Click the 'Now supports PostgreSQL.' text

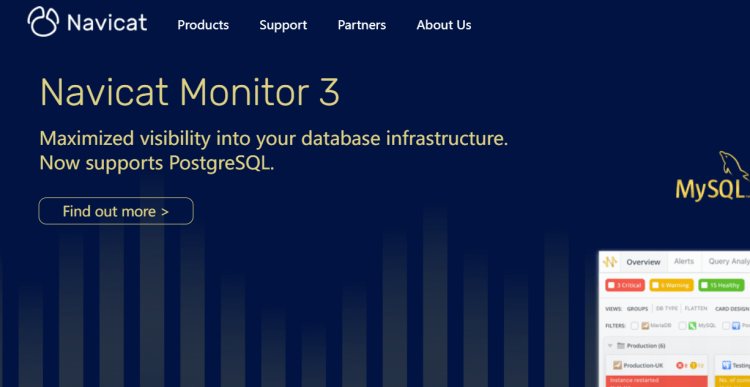(x=157, y=164)
